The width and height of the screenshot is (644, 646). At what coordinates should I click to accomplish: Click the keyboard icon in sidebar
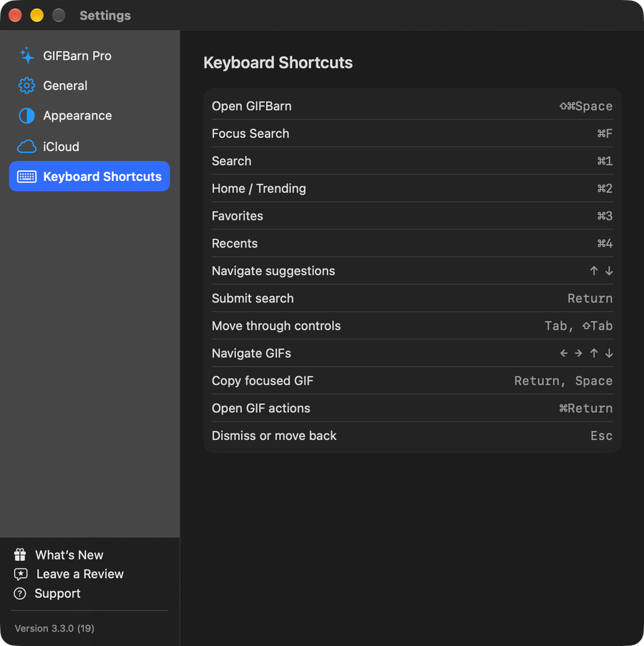click(26, 176)
